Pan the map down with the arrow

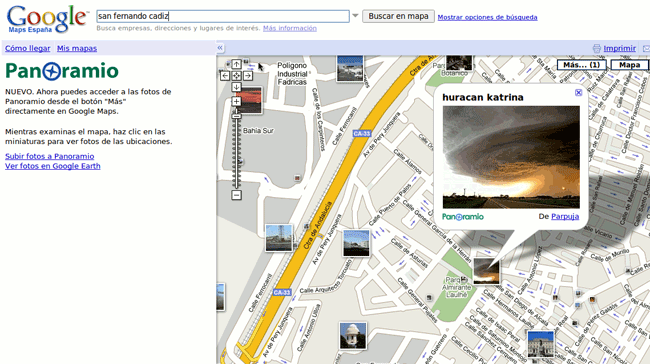click(x=236, y=87)
